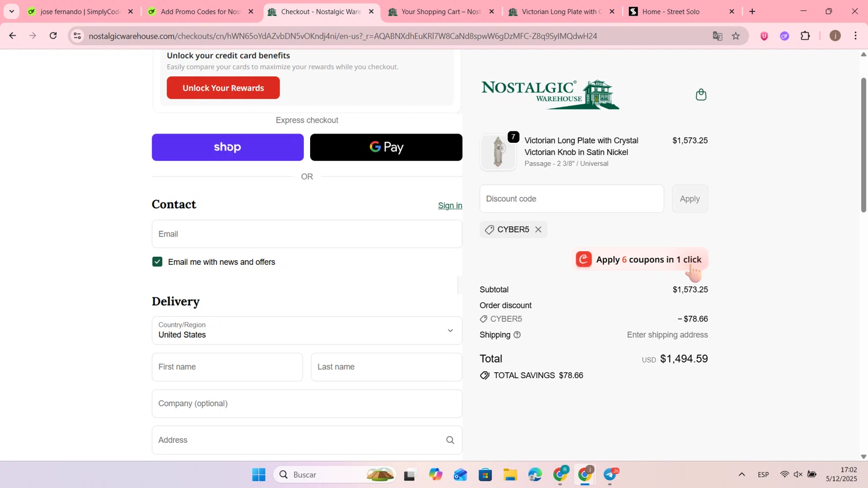Screen dimensions: 868x488
Task: Switch to Your Shopping Cart tab
Action: (441, 12)
